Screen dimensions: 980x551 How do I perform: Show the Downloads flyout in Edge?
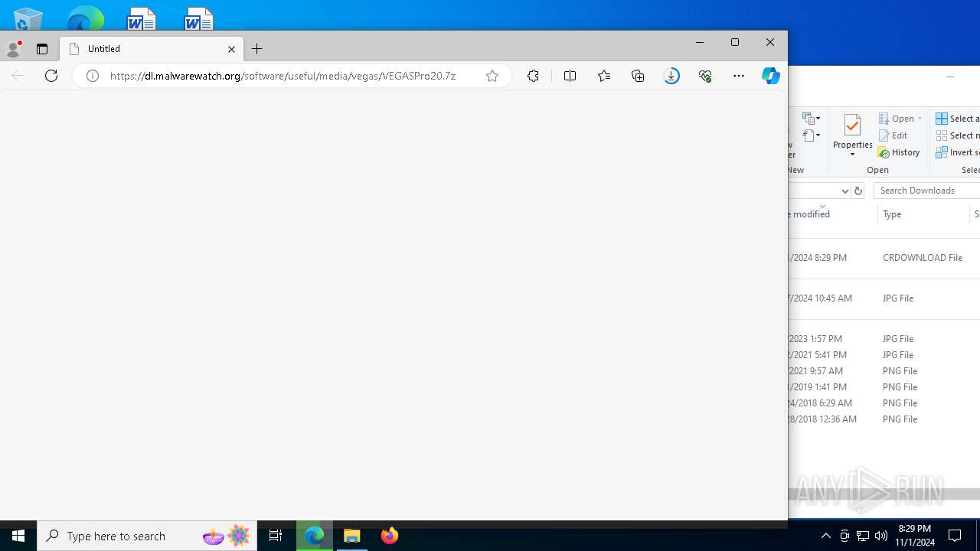671,76
